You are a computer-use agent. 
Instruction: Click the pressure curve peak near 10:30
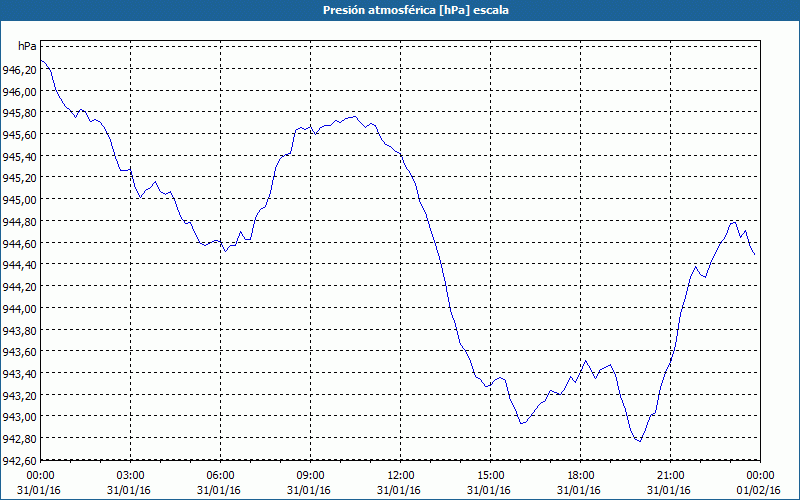(355, 116)
